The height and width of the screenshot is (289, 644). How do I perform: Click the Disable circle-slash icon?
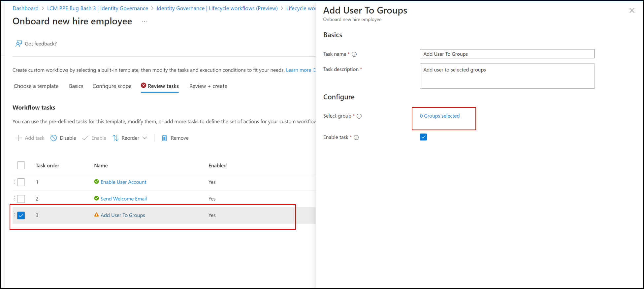tap(53, 138)
